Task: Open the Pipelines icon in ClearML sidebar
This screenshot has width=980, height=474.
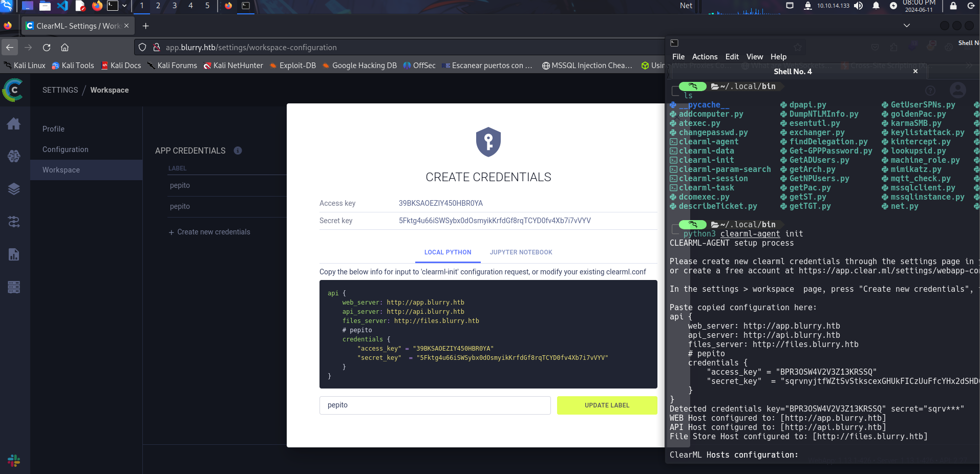Action: (x=14, y=222)
